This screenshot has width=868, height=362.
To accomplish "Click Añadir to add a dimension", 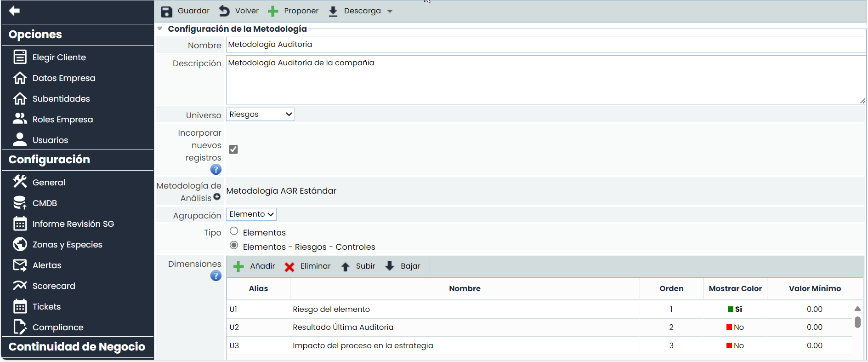I will tap(255, 266).
